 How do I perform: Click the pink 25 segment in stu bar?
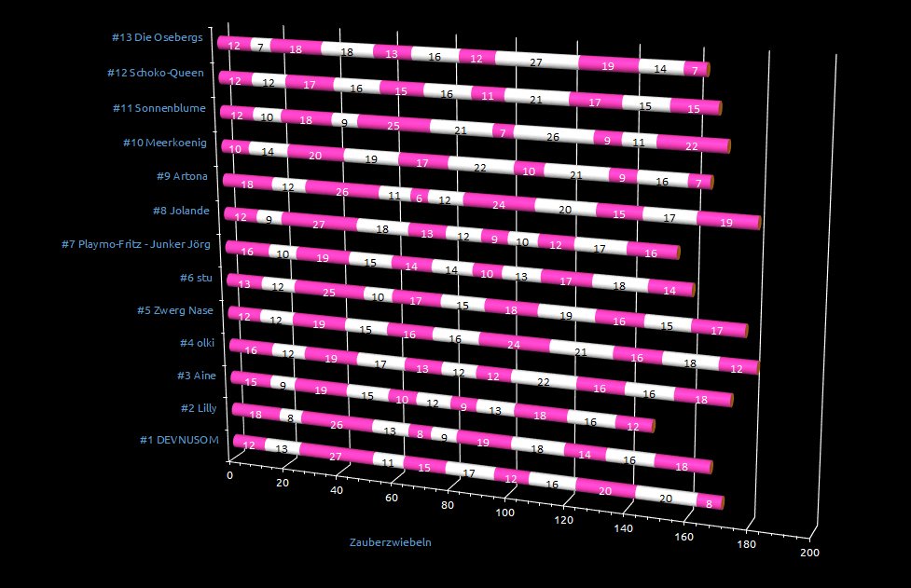pyautogui.click(x=327, y=294)
